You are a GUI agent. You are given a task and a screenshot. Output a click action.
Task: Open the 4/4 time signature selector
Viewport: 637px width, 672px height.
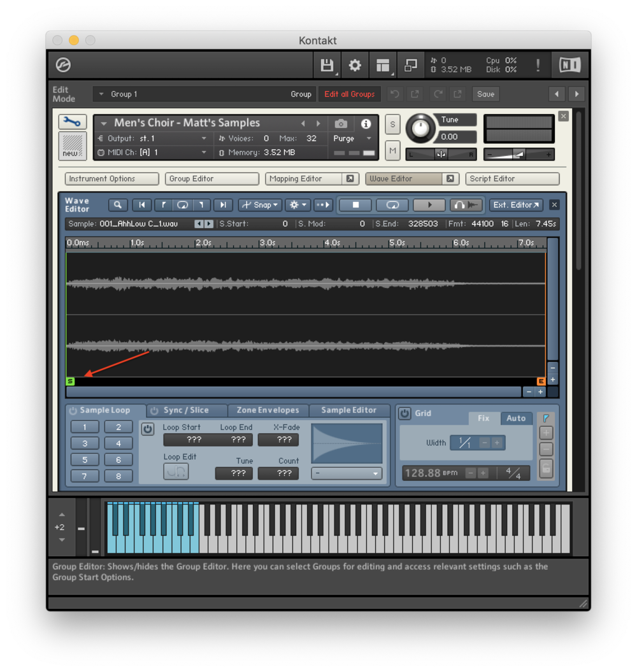coord(513,473)
